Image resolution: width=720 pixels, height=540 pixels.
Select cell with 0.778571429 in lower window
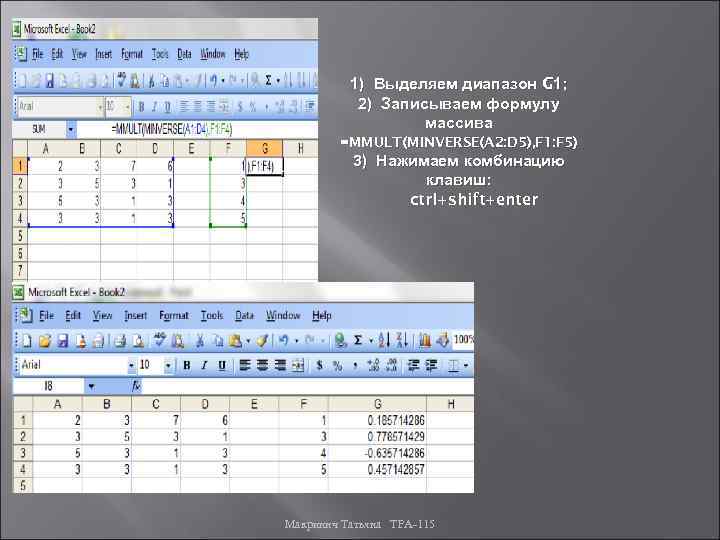[x=377, y=436]
